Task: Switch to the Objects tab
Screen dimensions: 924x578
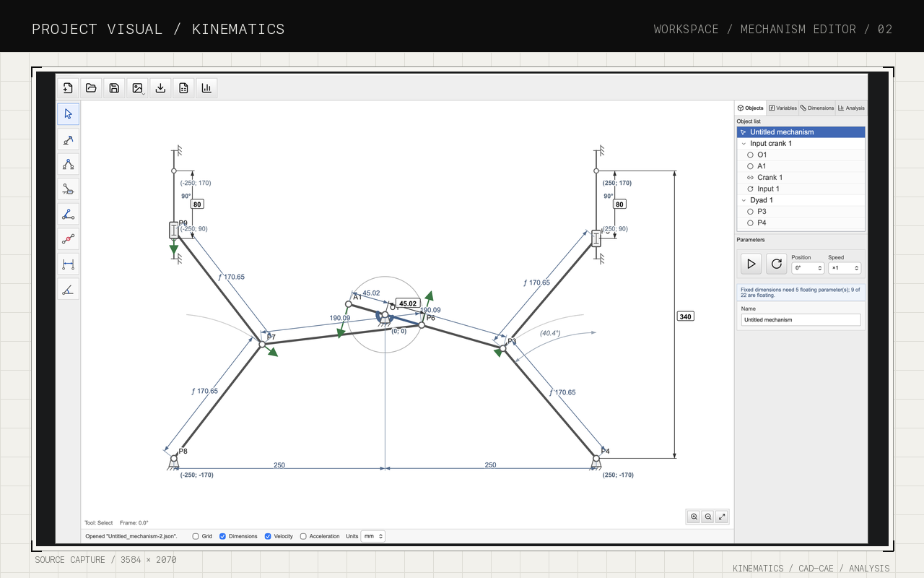Action: click(x=751, y=108)
